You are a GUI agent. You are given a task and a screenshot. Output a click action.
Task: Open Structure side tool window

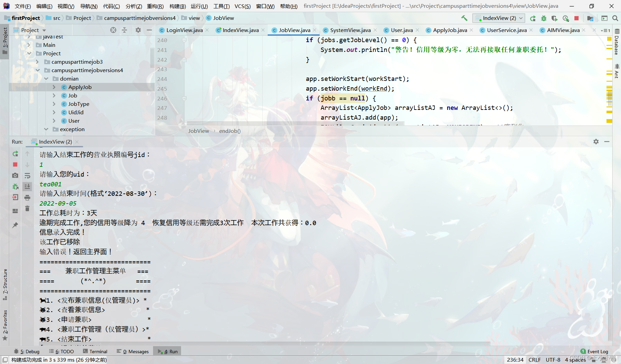coord(5,284)
